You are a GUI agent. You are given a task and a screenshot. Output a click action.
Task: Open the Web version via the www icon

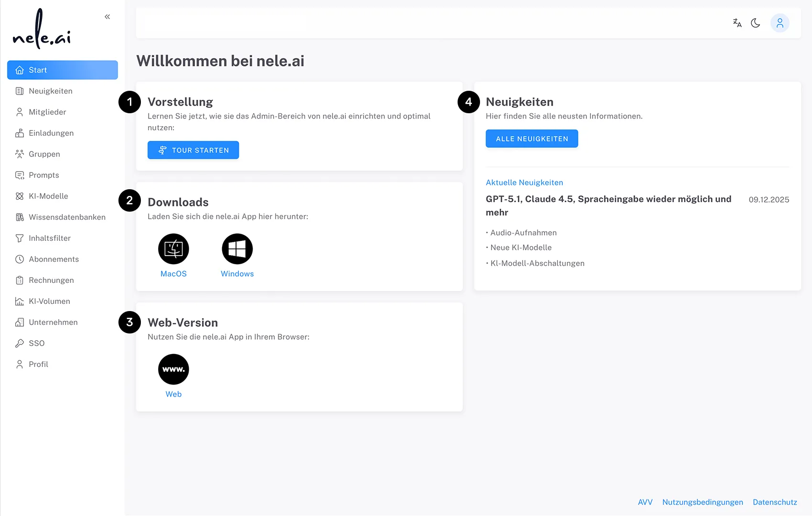click(x=173, y=369)
